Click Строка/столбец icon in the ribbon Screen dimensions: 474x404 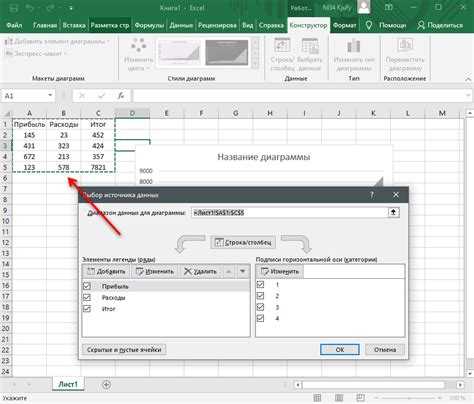tap(282, 46)
